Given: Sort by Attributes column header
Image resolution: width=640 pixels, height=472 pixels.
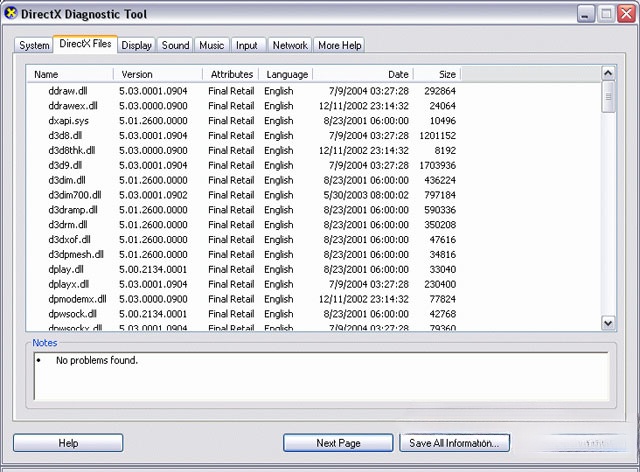Looking at the screenshot, I should coord(231,74).
